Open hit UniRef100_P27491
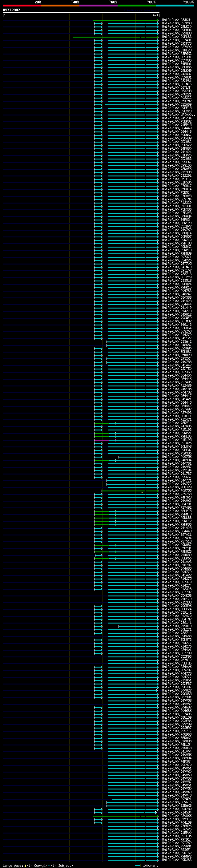The height and width of the screenshot is (868, 197). coord(176,40)
